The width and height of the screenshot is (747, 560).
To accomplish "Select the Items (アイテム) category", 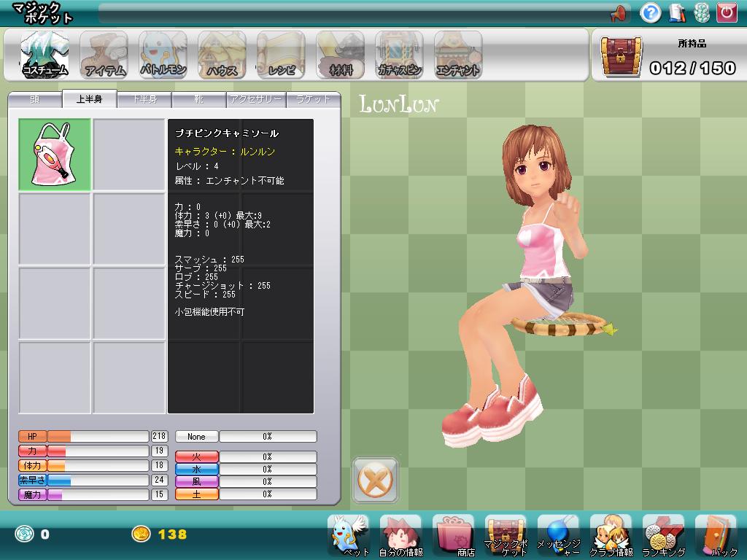I will coord(105,55).
